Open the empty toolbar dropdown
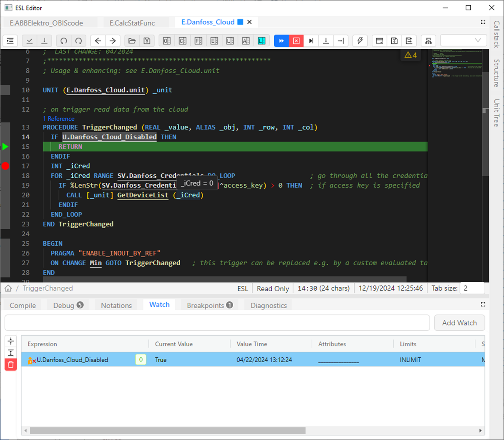The image size is (504, 440). 464,41
